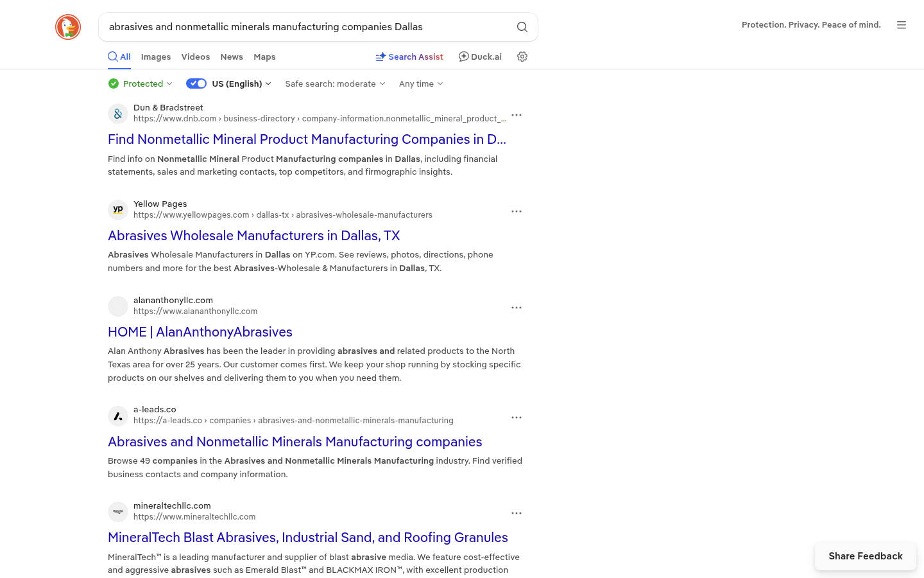Click into the search query input field

pyautogui.click(x=308, y=27)
